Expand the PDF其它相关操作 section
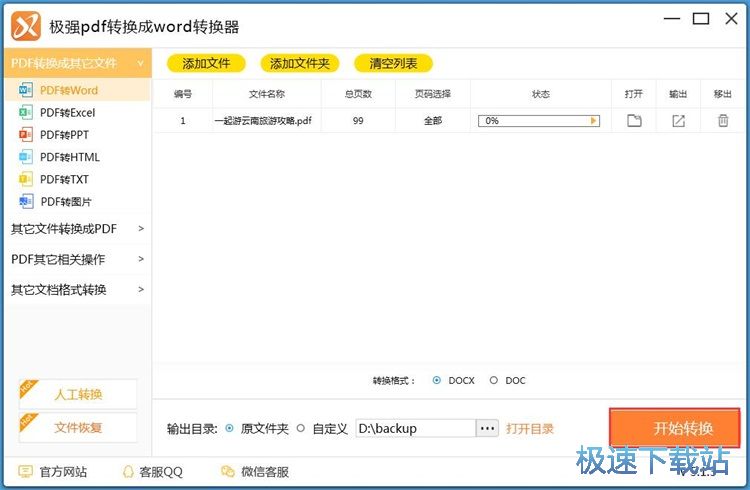 pyautogui.click(x=77, y=259)
